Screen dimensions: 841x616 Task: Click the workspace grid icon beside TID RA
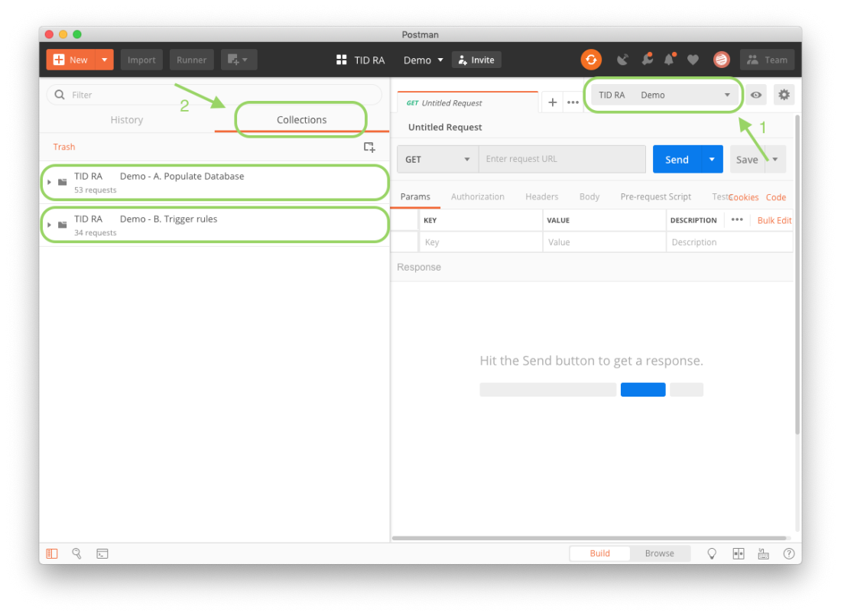pyautogui.click(x=341, y=60)
